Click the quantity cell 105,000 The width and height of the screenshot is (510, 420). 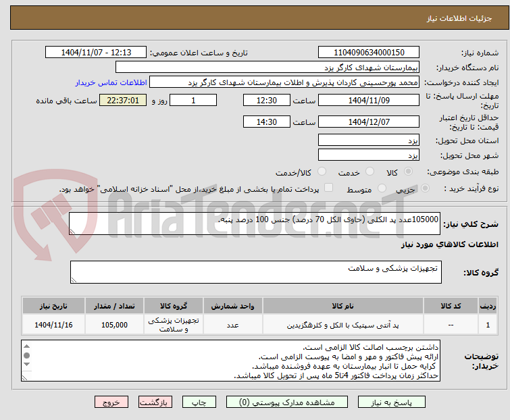[x=114, y=325]
